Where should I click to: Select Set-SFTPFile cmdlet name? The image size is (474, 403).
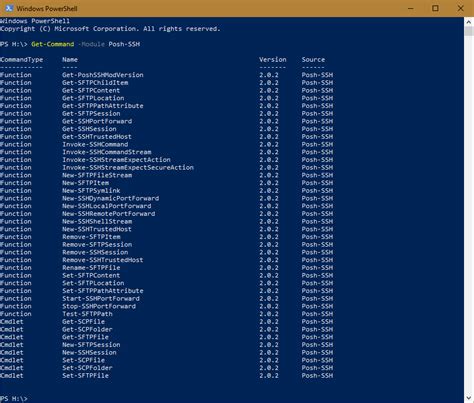click(85, 376)
